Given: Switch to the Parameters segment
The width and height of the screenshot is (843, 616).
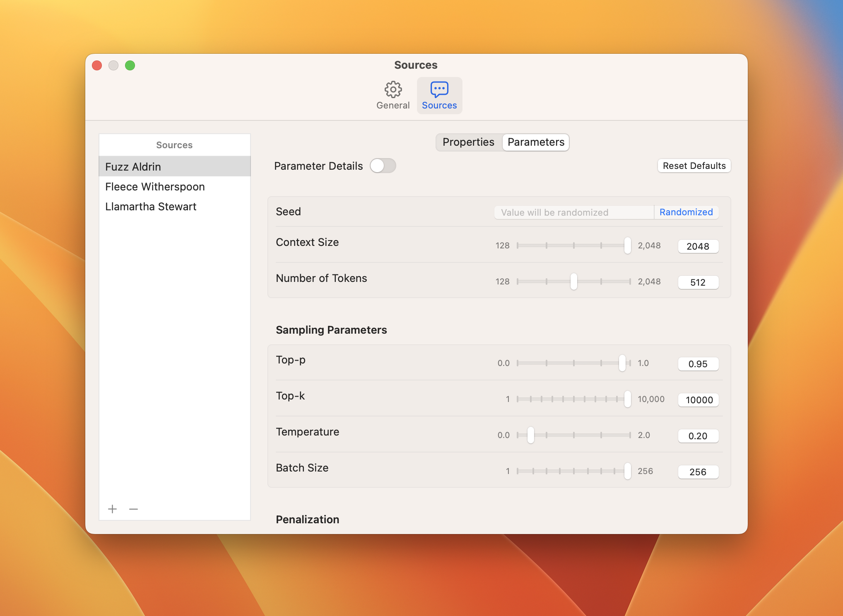Looking at the screenshot, I should [536, 142].
